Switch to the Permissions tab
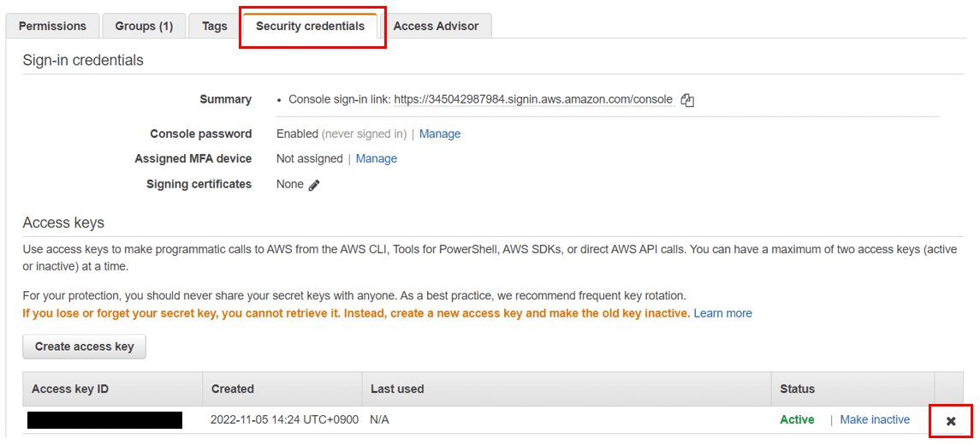The height and width of the screenshot is (445, 980). (x=52, y=27)
